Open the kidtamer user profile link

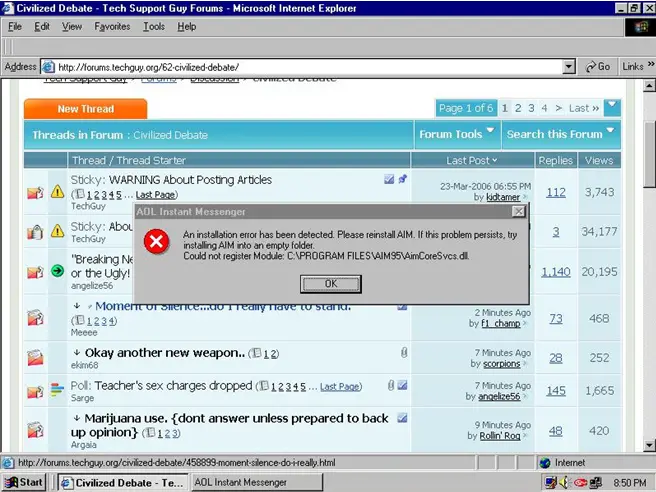click(x=503, y=197)
